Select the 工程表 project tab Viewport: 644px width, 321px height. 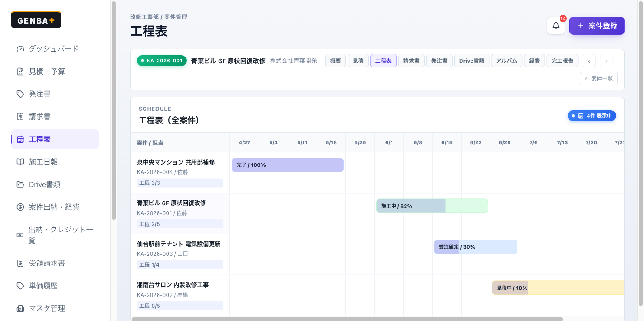click(383, 61)
